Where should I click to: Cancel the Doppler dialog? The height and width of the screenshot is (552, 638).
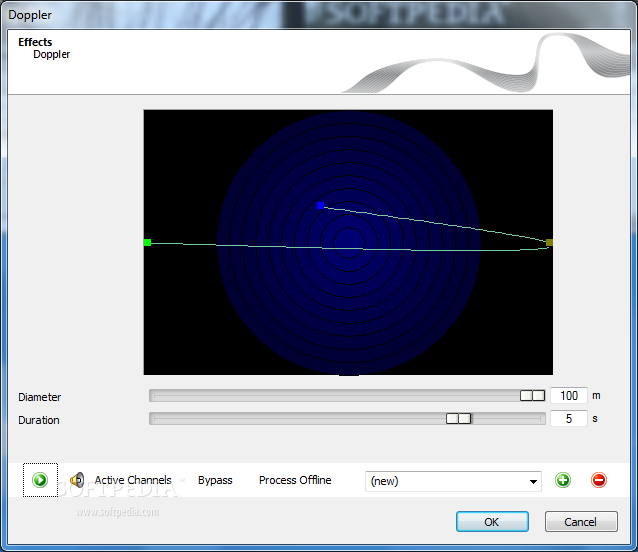[581, 521]
